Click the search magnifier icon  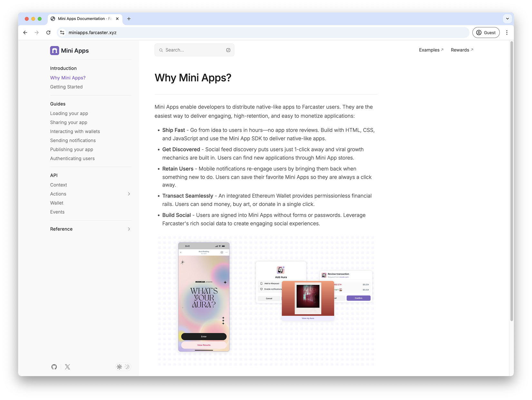point(161,50)
